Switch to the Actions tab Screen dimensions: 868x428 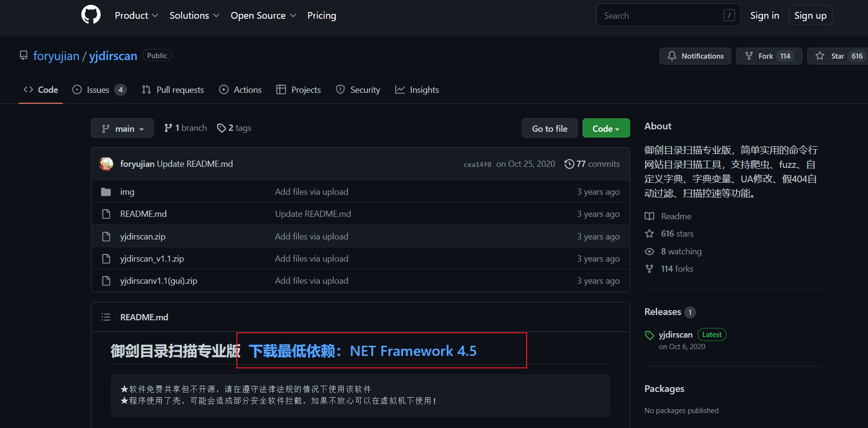coord(240,89)
